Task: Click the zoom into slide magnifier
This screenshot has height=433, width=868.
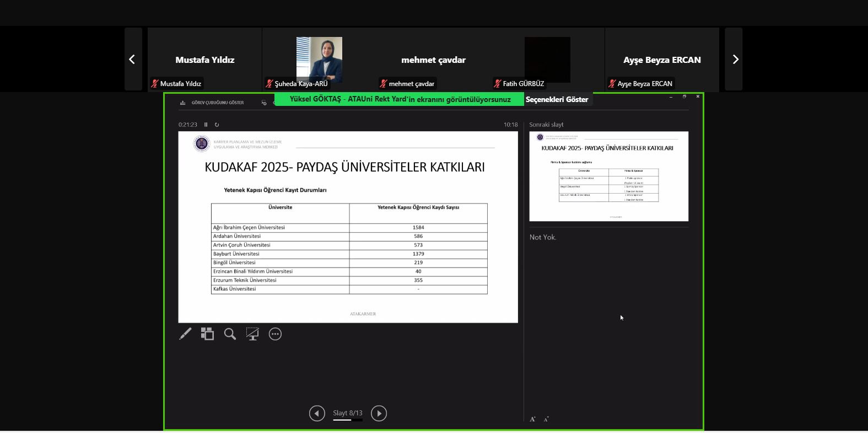Action: coord(230,334)
